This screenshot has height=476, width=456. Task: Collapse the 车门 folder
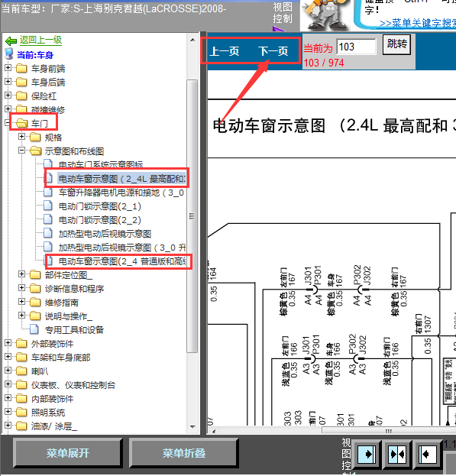(x=8, y=123)
